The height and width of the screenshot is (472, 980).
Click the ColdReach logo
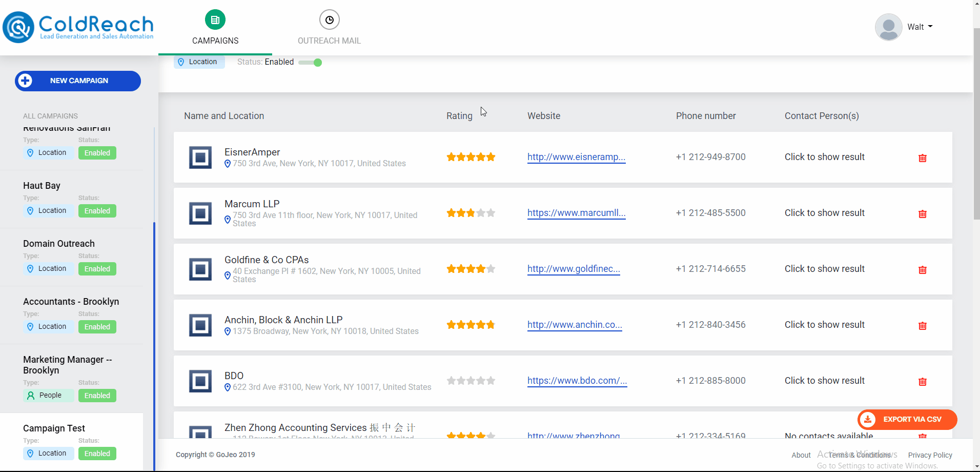[78, 27]
